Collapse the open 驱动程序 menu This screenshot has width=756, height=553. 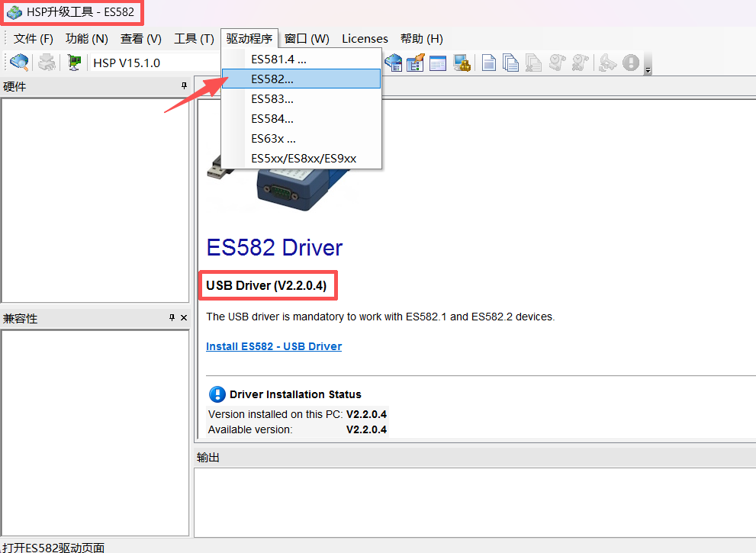pos(249,39)
